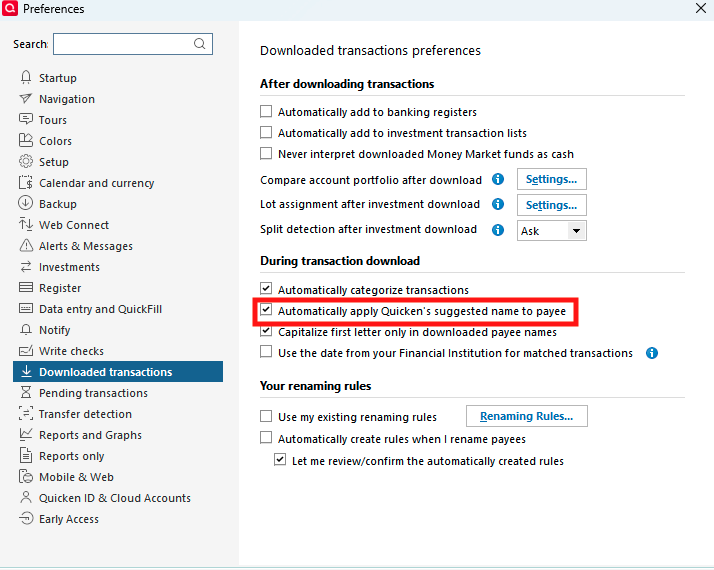Screen dimensions: 714x570
Task: Open the Renaming Rules dialog
Action: pyautogui.click(x=526, y=416)
